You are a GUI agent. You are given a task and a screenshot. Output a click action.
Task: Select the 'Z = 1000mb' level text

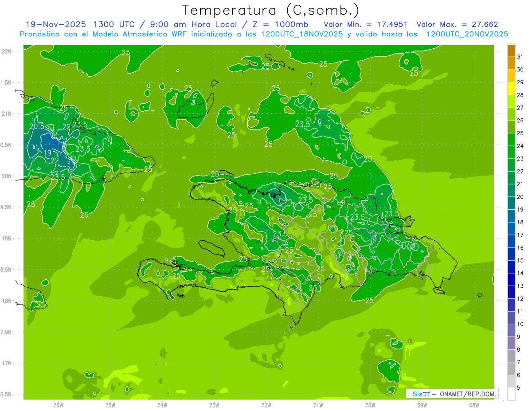coord(280,24)
